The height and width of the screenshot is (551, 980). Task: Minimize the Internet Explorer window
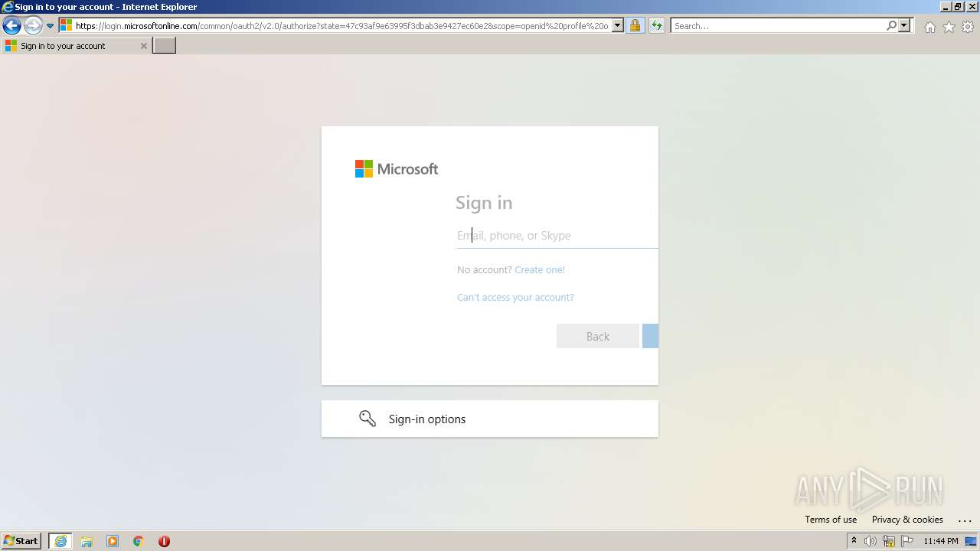946,6
